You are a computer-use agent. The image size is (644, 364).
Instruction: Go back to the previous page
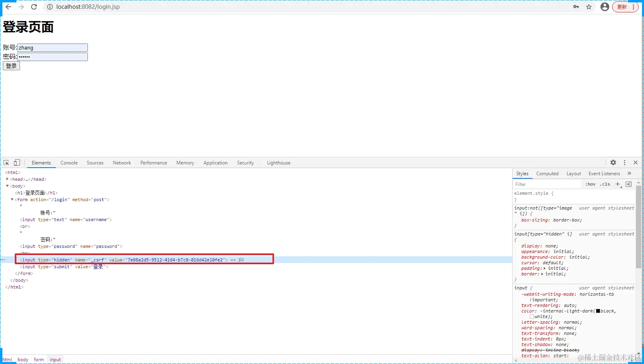pyautogui.click(x=8, y=7)
